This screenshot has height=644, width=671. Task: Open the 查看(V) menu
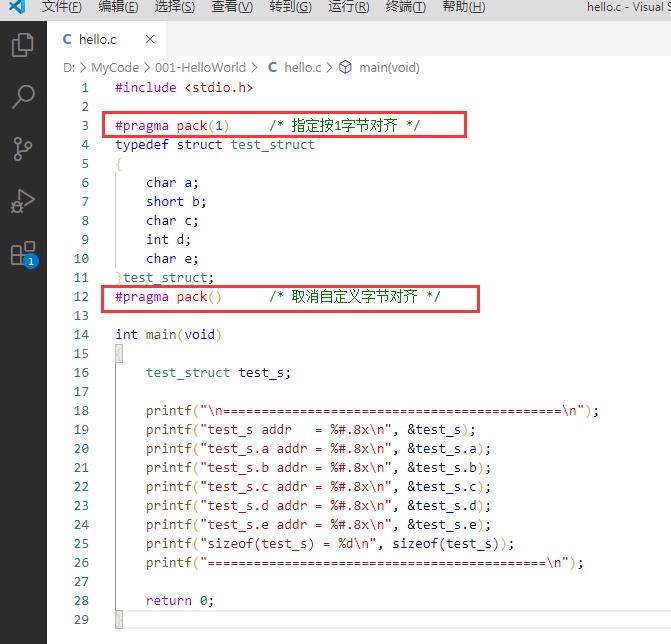[232, 7]
